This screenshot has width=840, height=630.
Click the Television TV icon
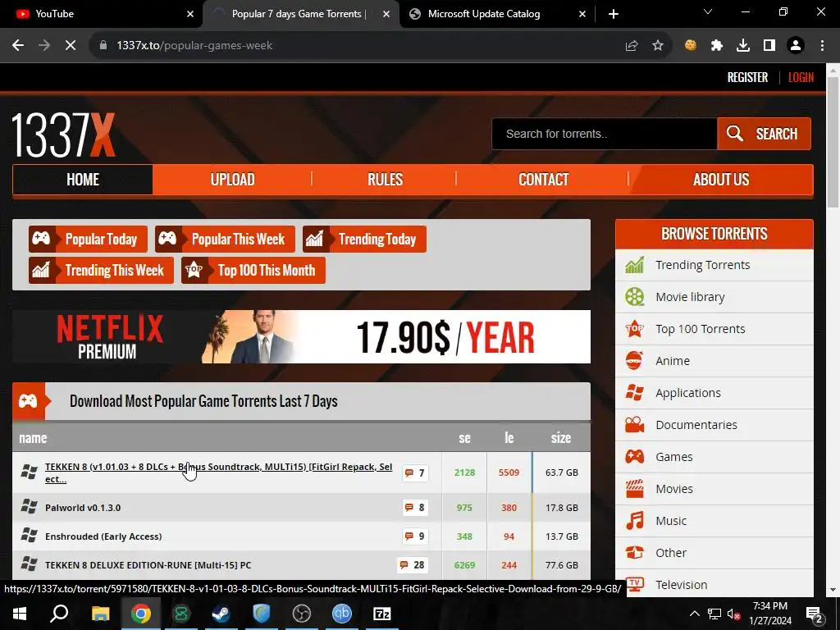[634, 584]
